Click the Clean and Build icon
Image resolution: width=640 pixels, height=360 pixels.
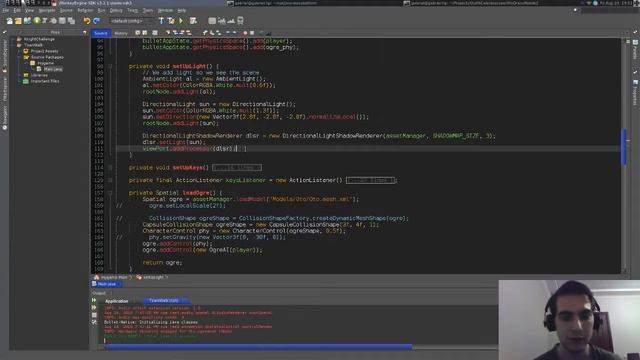coord(171,21)
